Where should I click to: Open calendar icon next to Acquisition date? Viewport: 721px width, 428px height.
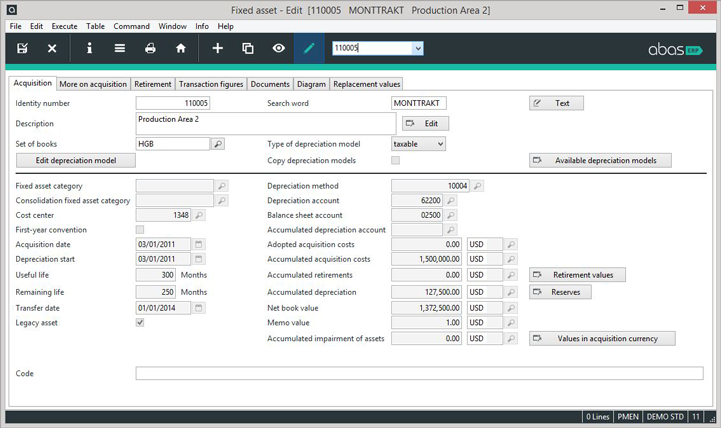(199, 244)
